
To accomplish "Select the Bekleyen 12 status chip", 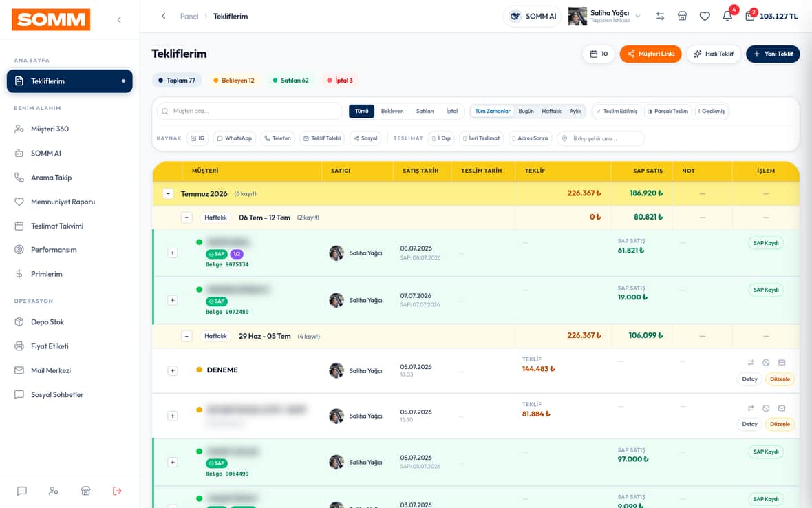I will point(233,81).
